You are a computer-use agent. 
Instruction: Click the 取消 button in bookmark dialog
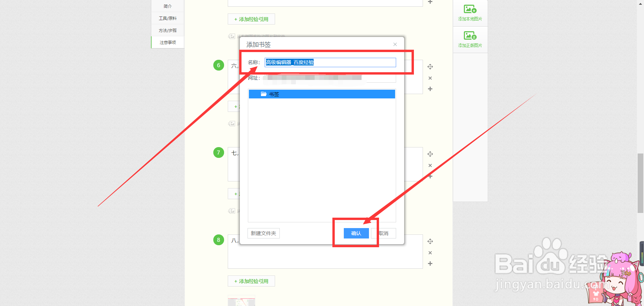click(x=384, y=233)
